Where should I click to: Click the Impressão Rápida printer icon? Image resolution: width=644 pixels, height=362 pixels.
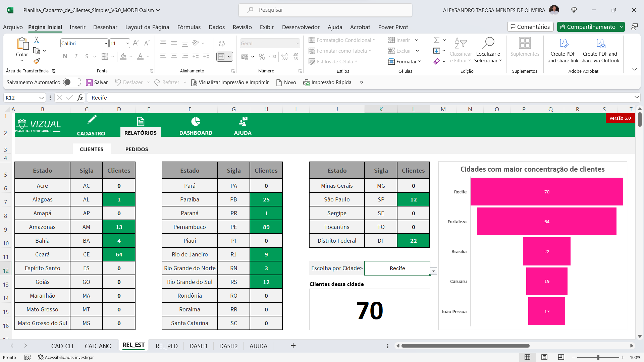(306, 82)
